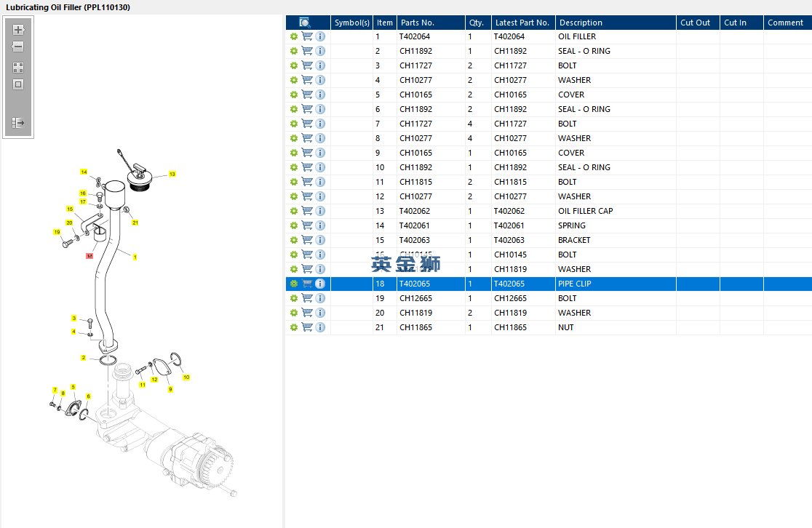This screenshot has height=528, width=812.
Task: Show info for item 7 BOLT
Action: click(320, 124)
